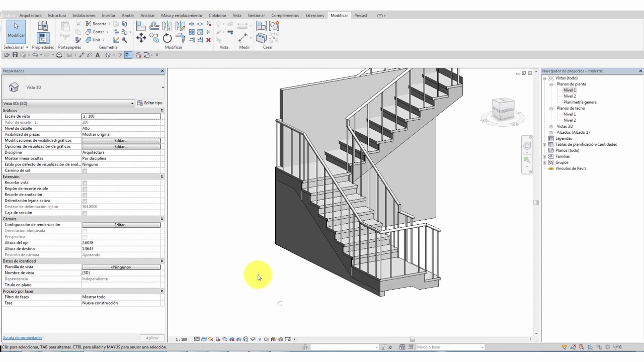Enable the Recortar vista checkbox

pyautogui.click(x=85, y=183)
